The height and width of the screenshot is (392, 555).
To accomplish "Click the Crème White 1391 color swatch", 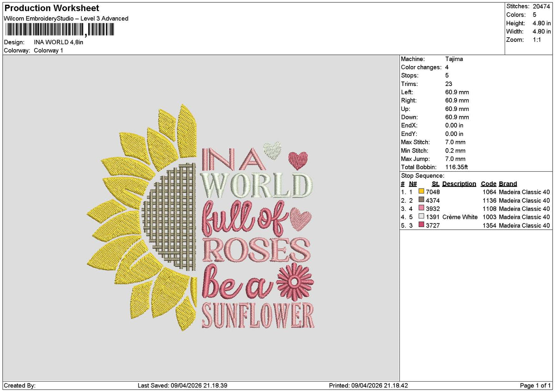I will pyautogui.click(x=421, y=216).
